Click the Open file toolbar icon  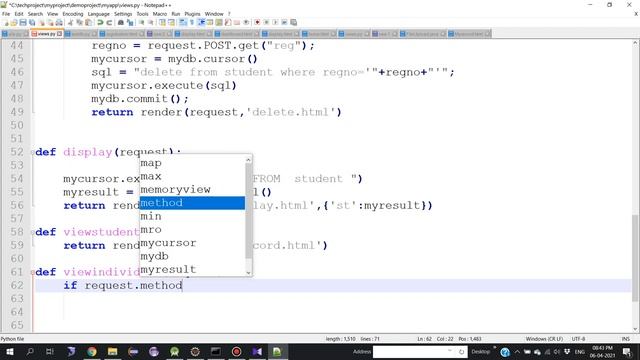coord(14,22)
